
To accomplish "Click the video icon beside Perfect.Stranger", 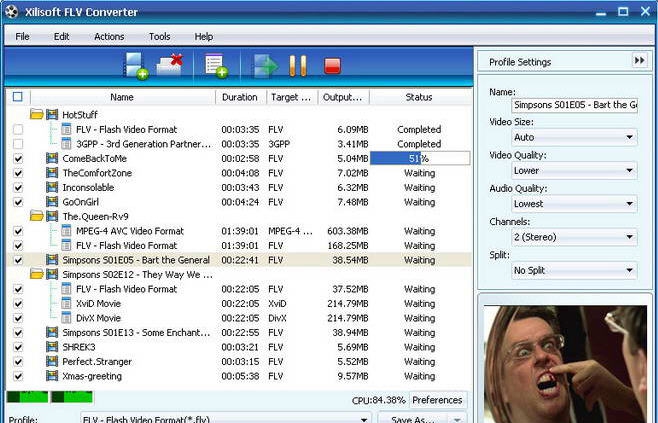I will click(x=52, y=361).
